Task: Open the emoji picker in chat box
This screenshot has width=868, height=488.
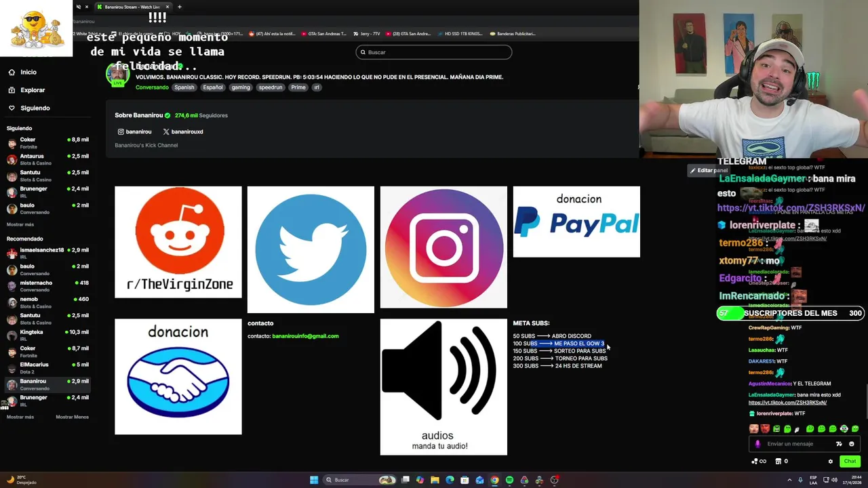Action: pos(852,444)
